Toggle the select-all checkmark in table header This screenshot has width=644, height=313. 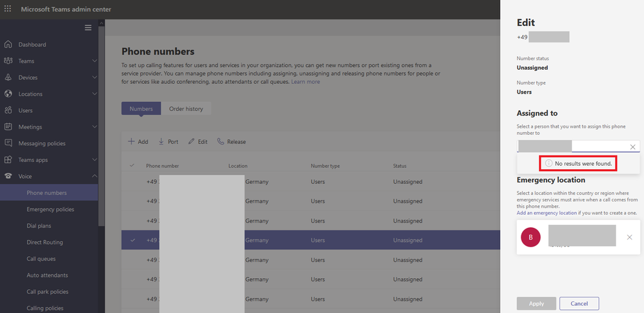click(132, 166)
